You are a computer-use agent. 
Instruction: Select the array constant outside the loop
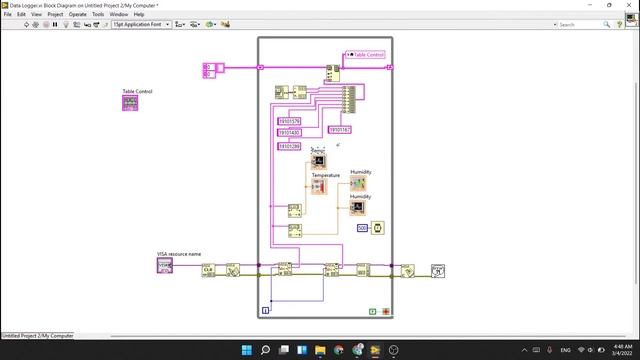click(213, 70)
